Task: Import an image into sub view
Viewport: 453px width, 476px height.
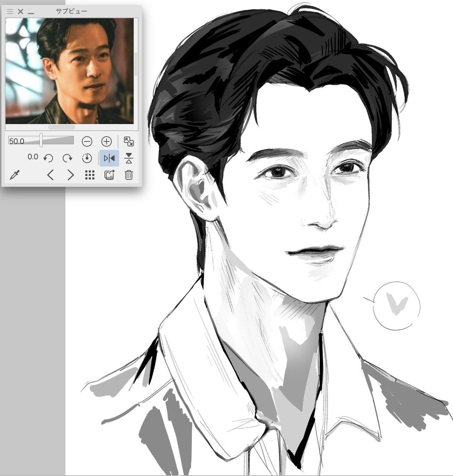Action: 109,175
